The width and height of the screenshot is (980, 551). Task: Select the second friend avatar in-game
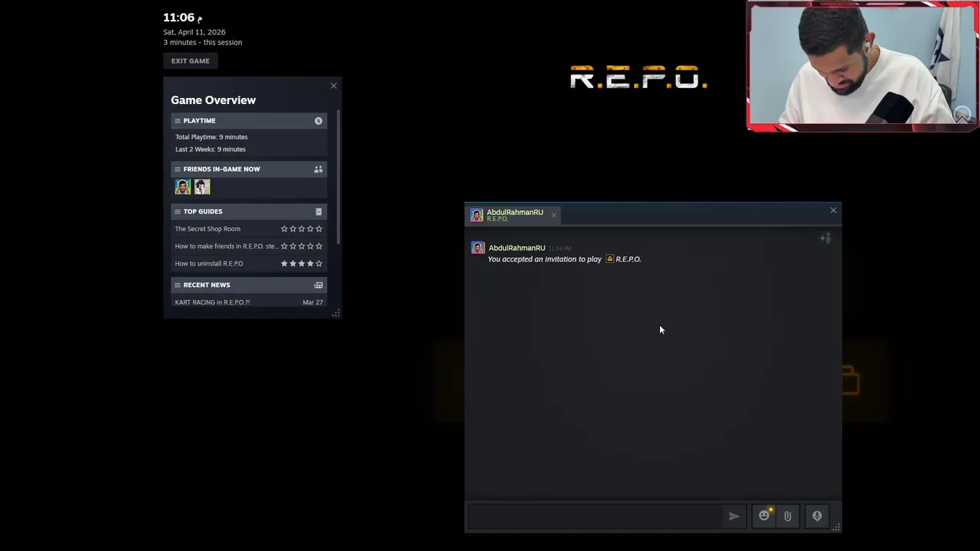click(202, 187)
